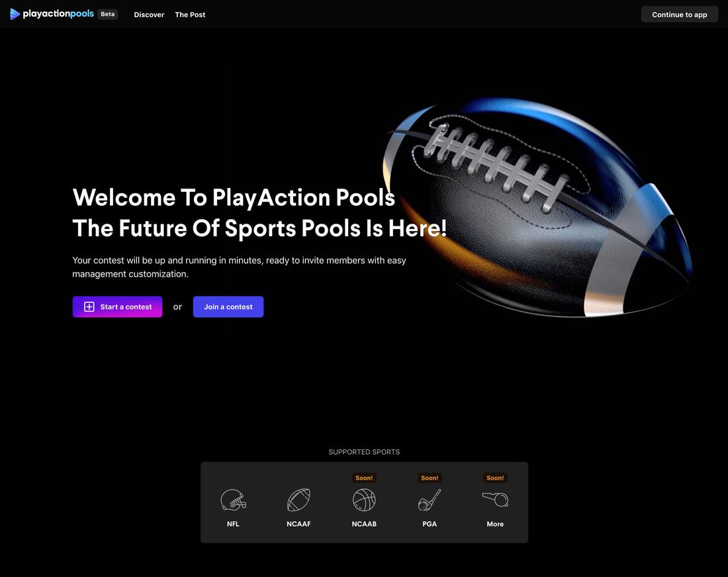Click the Soon! badge above NCAAB
728x577 pixels.
[x=364, y=478]
